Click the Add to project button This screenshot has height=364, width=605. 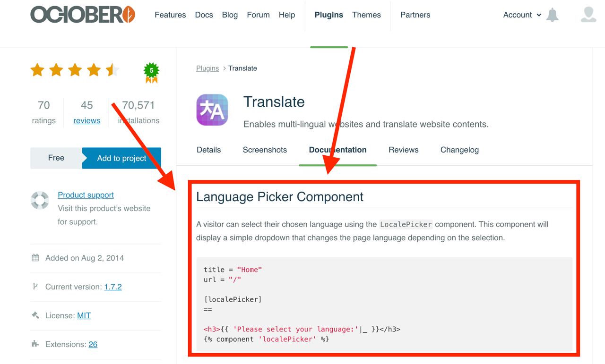pos(121,158)
